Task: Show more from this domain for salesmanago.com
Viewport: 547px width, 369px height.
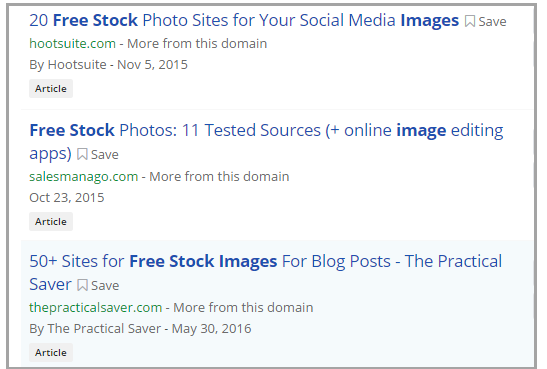Action: [x=219, y=176]
